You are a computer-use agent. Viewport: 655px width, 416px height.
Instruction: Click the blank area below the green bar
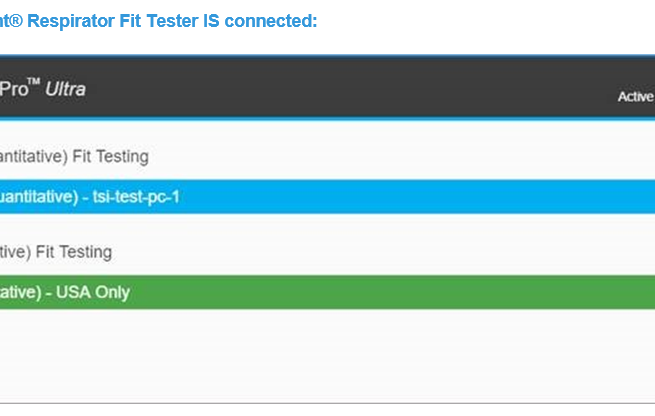coord(328,355)
